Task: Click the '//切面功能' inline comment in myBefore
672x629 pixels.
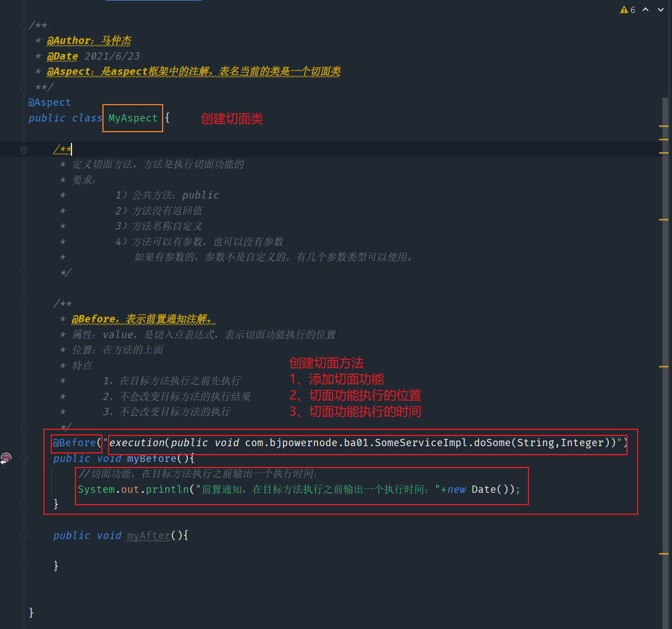Action: coord(198,474)
